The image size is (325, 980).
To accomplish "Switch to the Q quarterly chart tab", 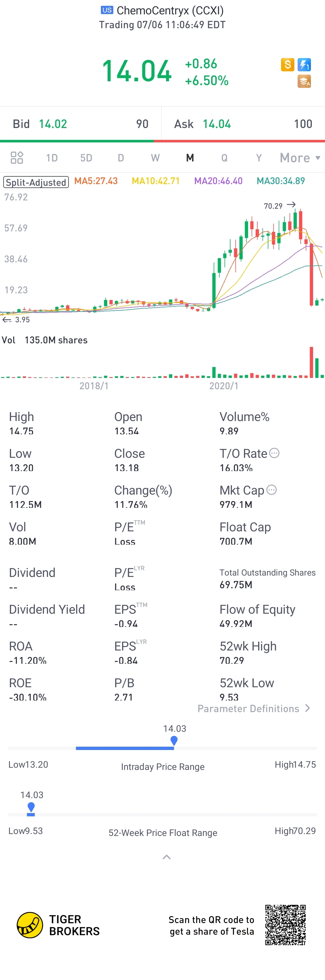I will coord(224,158).
